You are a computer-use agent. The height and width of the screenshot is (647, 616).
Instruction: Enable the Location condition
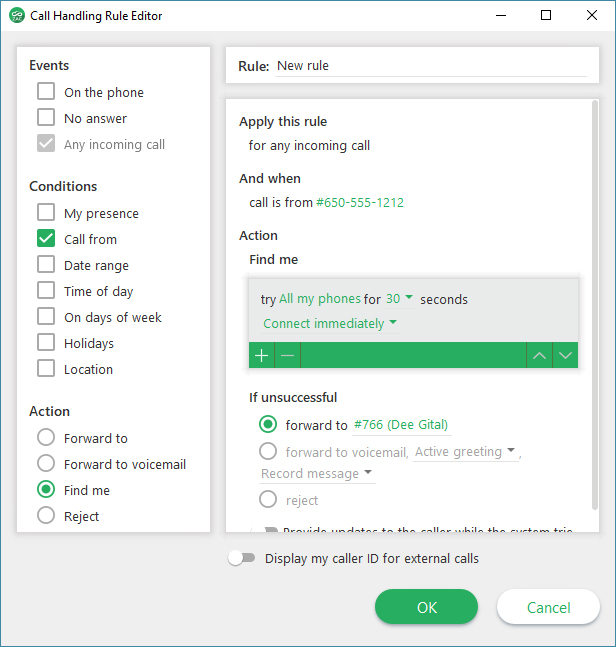(x=46, y=368)
